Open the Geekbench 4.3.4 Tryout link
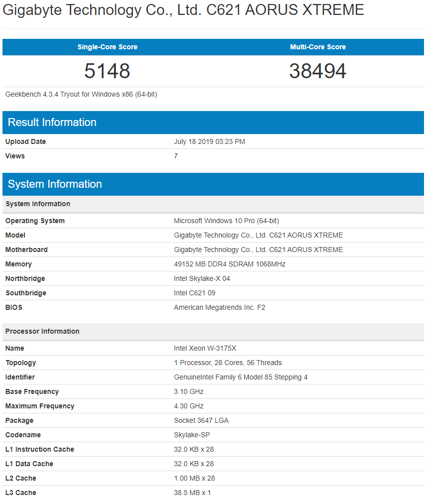Viewport: 426px width, 504px height. click(82, 94)
